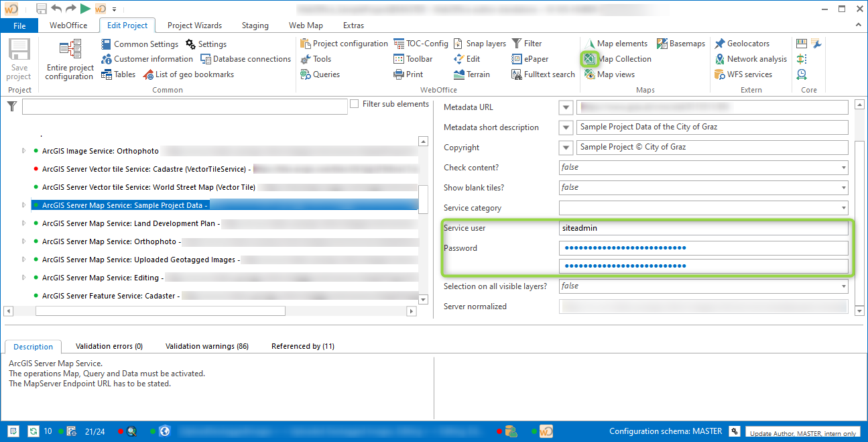Switch to the Project Wizards tab

[194, 25]
